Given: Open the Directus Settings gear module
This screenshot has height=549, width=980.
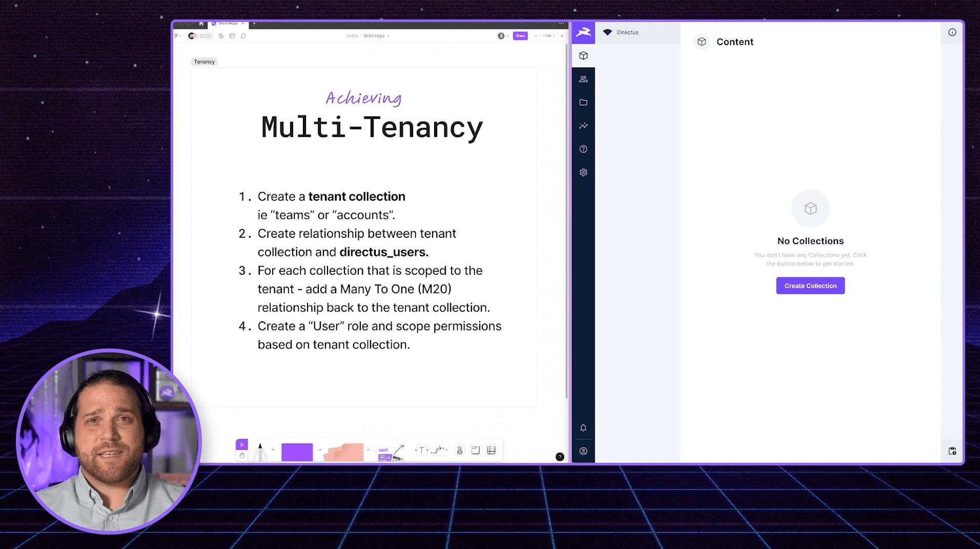Looking at the screenshot, I should tap(583, 172).
